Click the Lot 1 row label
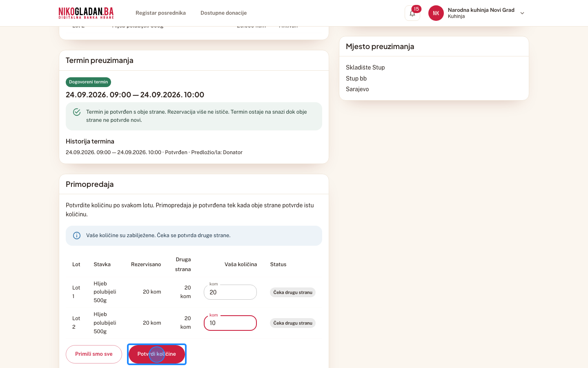Screen dimensions: 588x368 [x=76, y=292]
